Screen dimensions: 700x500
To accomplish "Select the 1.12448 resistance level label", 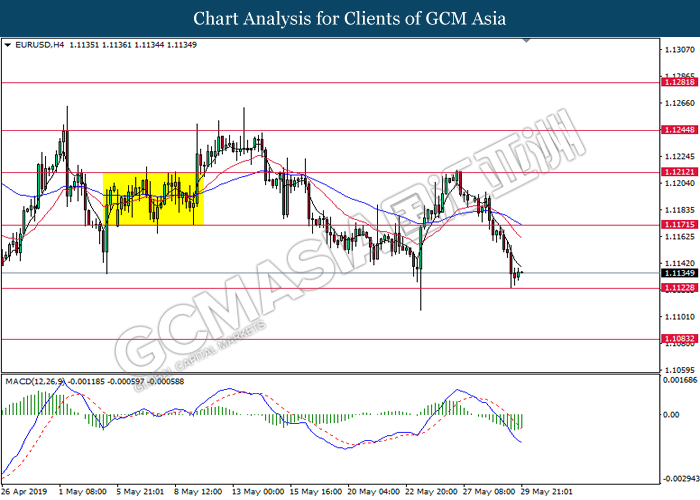I will (679, 130).
